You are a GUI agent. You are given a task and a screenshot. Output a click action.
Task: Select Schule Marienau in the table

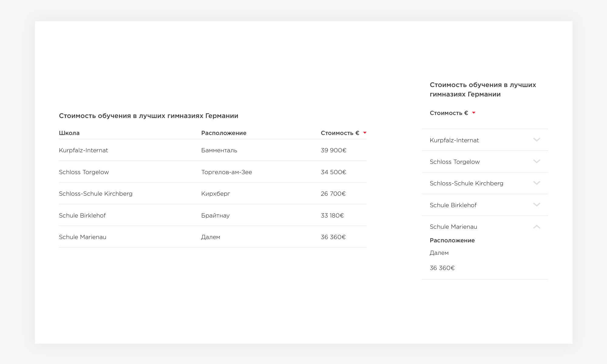click(x=83, y=237)
